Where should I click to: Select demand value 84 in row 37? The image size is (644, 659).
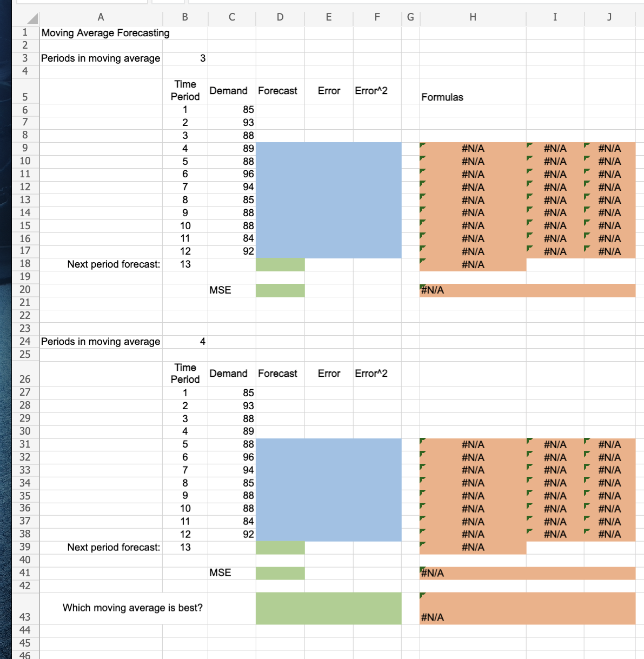pos(232,522)
